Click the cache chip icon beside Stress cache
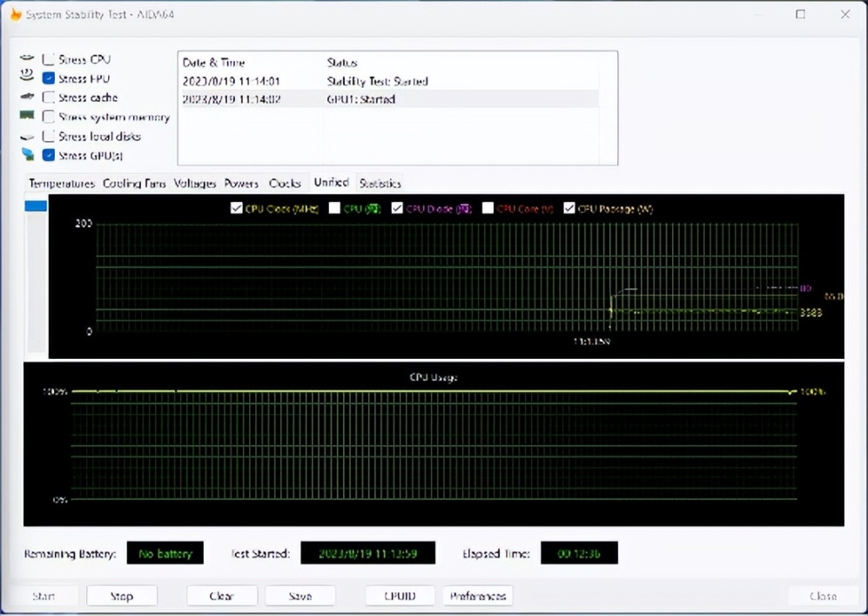This screenshot has width=868, height=616. click(27, 97)
